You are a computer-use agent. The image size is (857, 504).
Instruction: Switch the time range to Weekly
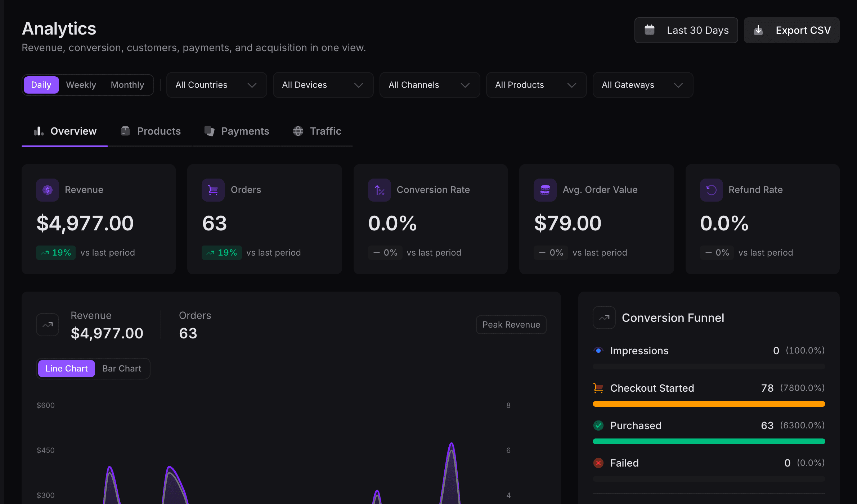tap(81, 85)
